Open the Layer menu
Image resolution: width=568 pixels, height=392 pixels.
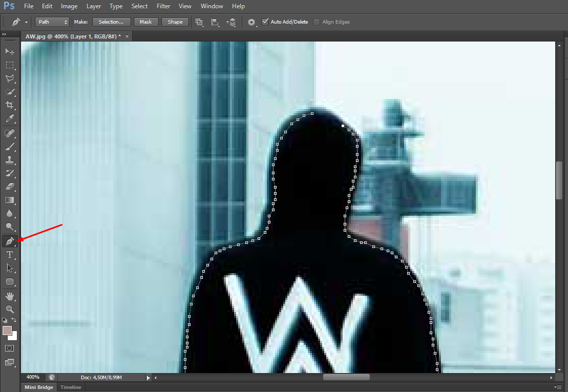click(94, 6)
